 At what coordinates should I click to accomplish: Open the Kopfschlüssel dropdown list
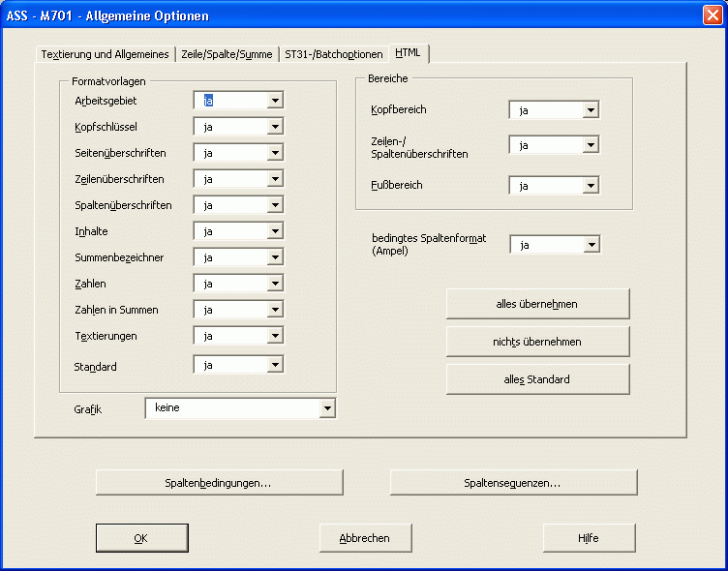[276, 127]
